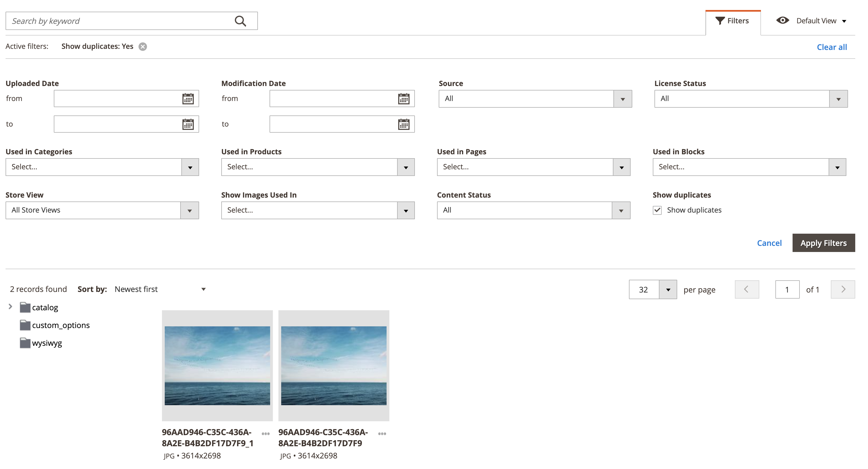Uncheck the Show duplicates checkbox
The height and width of the screenshot is (469, 868).
tap(657, 210)
